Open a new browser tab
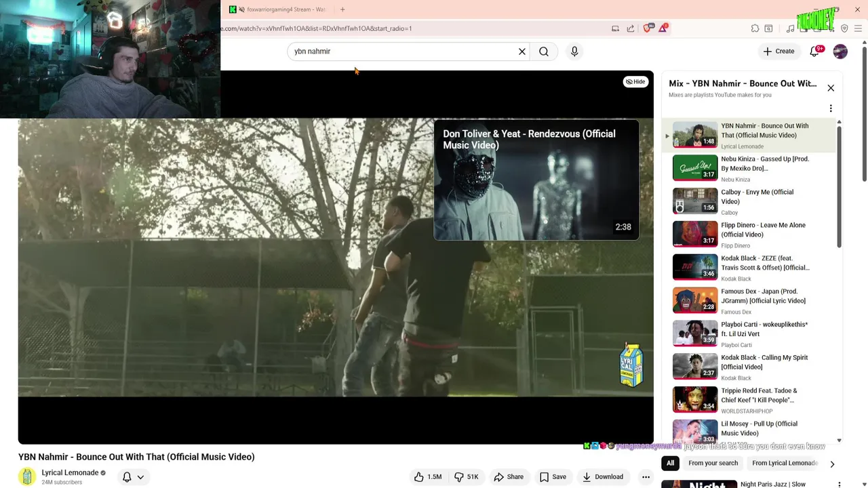Screen dimensions: 868x488 (x=342, y=9)
